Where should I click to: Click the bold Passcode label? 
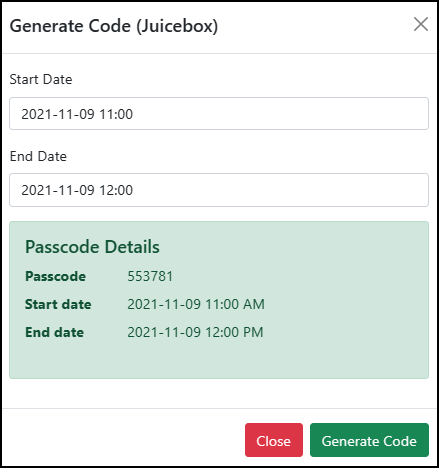point(56,276)
